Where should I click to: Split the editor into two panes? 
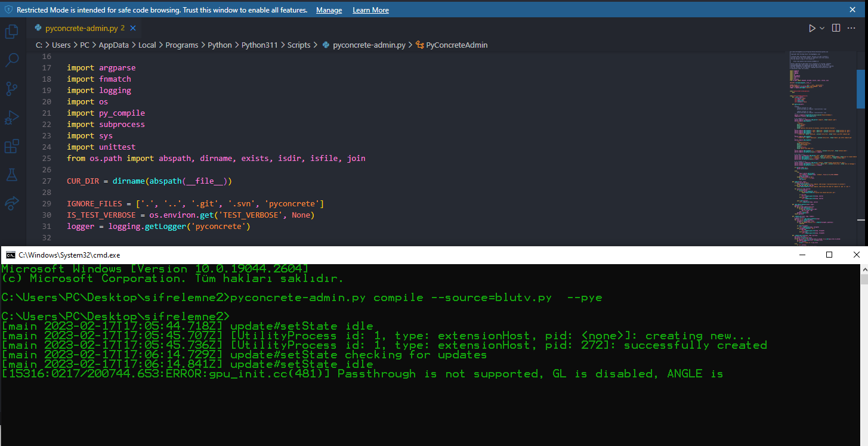pyautogui.click(x=835, y=27)
